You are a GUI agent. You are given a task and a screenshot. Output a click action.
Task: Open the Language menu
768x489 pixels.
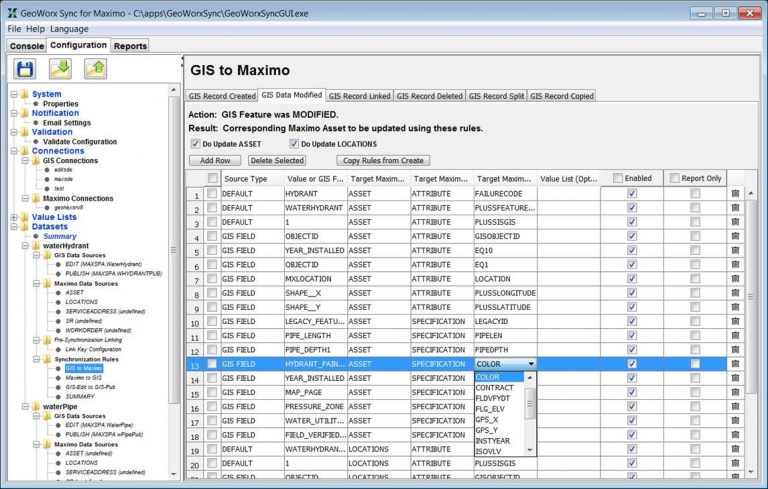[x=69, y=29]
